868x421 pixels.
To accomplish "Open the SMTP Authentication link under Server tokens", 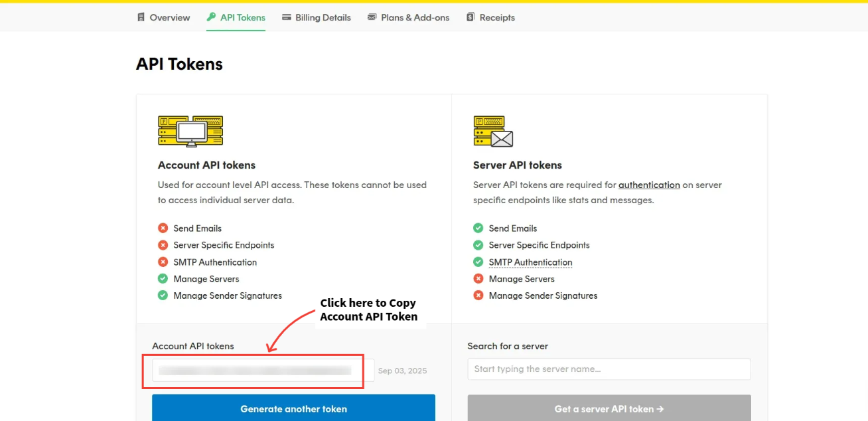I will (530, 262).
